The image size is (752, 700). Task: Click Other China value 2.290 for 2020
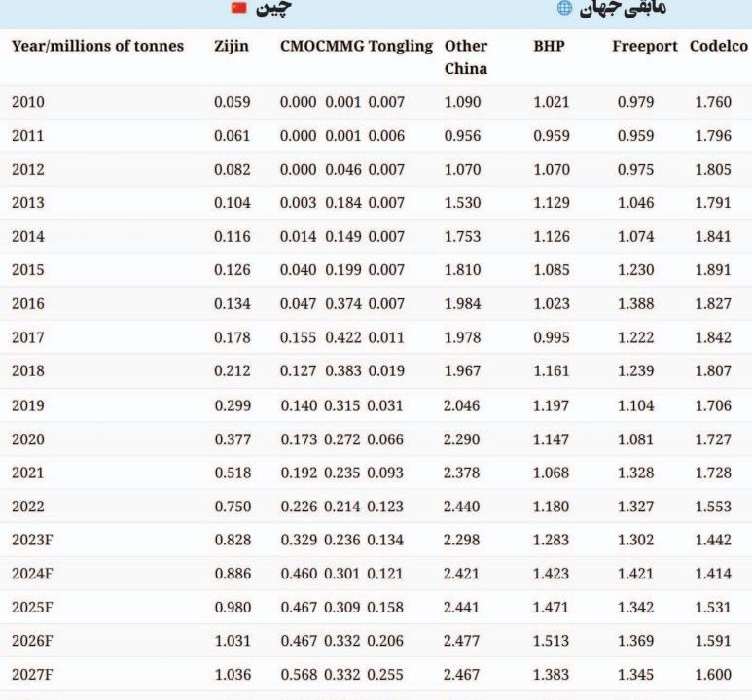[x=461, y=438]
